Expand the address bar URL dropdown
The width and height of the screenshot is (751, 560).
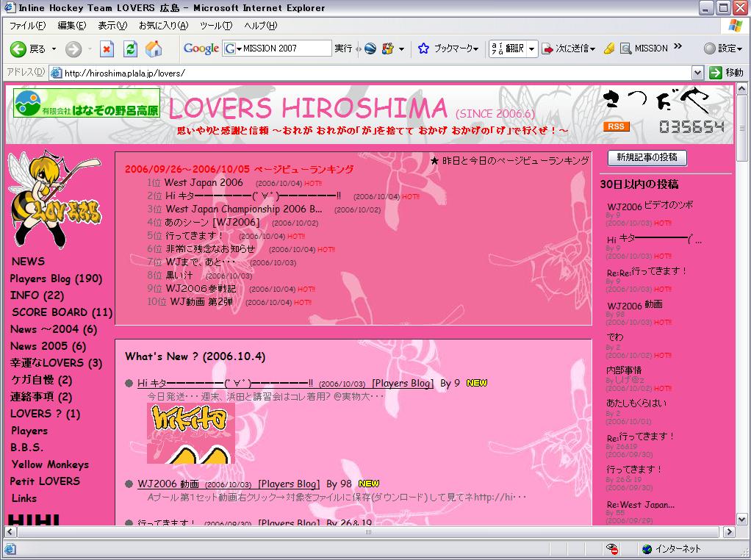tap(698, 73)
